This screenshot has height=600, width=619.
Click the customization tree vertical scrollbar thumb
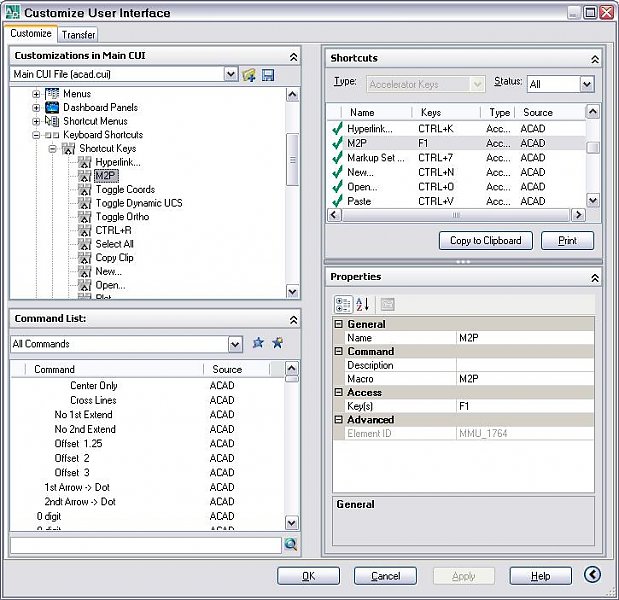292,159
